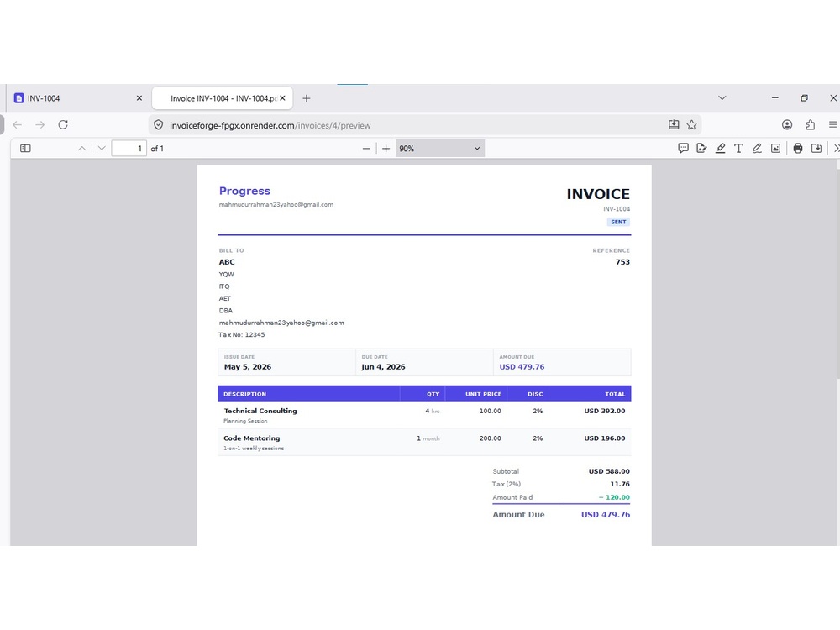Click the tax amount 11.76

620,484
